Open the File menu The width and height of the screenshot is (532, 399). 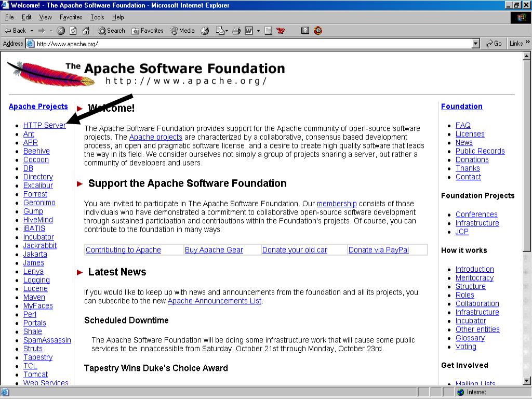click(9, 17)
